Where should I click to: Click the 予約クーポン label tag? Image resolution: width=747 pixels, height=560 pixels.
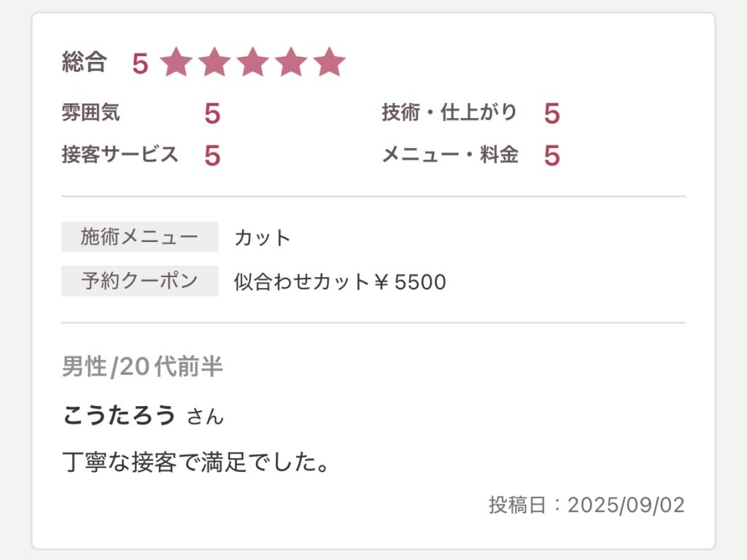[x=139, y=281]
